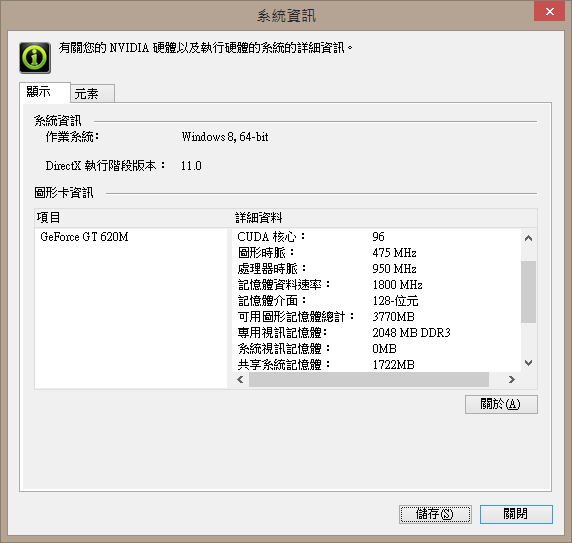The height and width of the screenshot is (543, 572).
Task: Click the 關閉 button
Action: 516,514
